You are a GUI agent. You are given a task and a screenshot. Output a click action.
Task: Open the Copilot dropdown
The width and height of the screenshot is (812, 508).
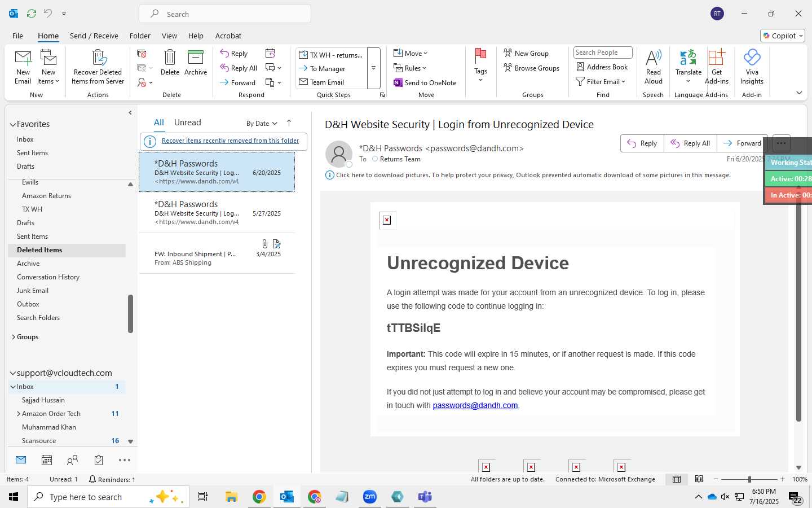point(782,36)
